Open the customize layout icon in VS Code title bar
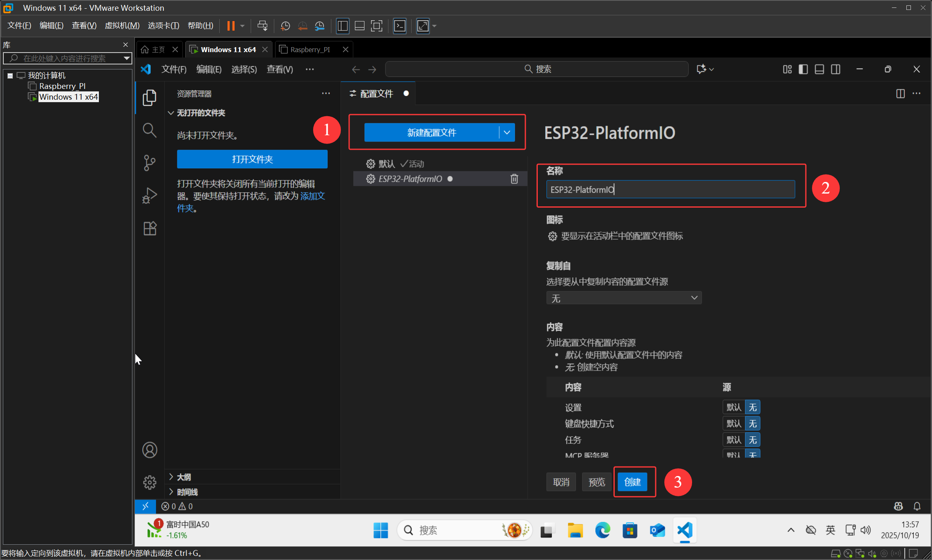Viewport: 932px width, 560px height. click(787, 69)
